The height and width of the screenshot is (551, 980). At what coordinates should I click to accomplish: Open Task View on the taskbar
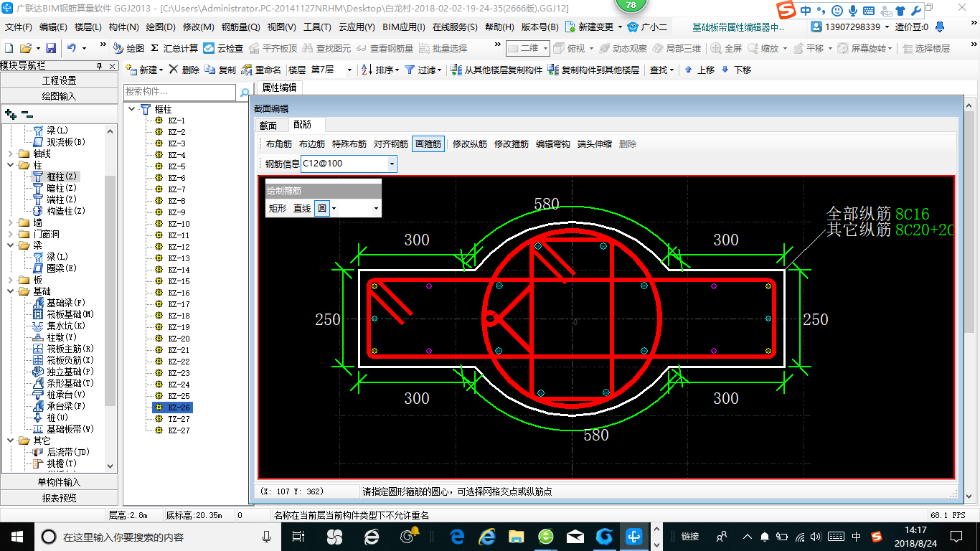299,536
